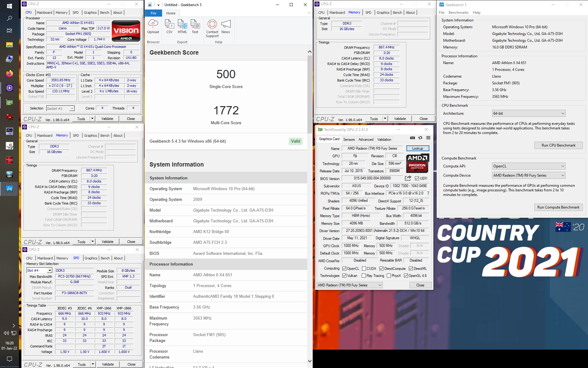The image size is (588, 368).
Task: Click the Bus Interface question mark help
Action: pos(428,194)
